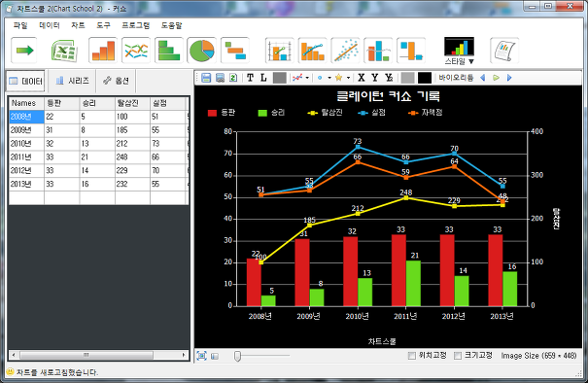
Task: Enable the 크기고정 checkbox
Action: click(x=458, y=356)
